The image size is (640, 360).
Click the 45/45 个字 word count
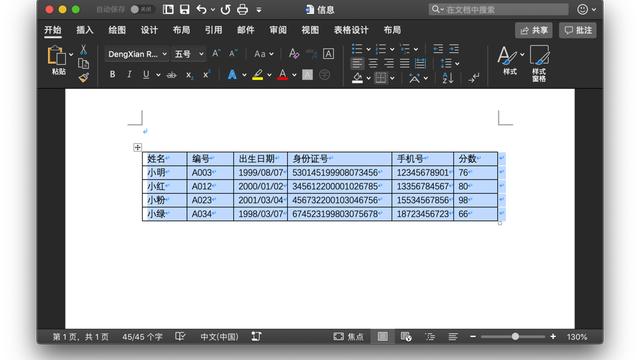[x=142, y=337]
